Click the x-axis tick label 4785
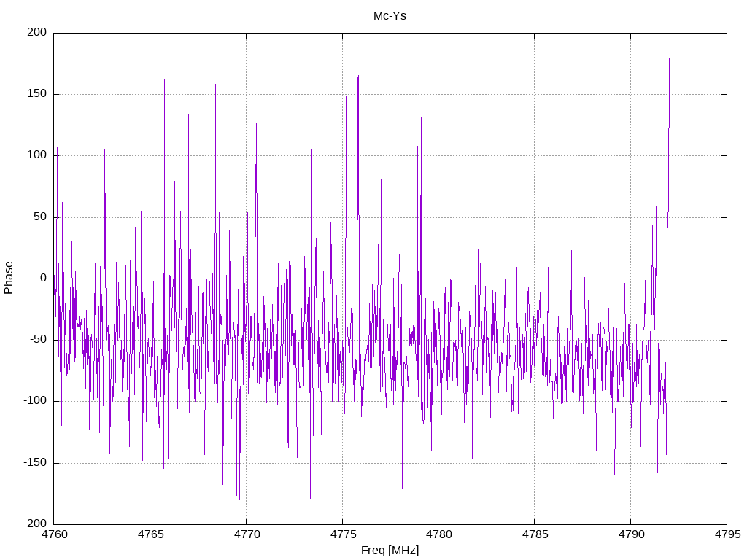 (x=535, y=534)
